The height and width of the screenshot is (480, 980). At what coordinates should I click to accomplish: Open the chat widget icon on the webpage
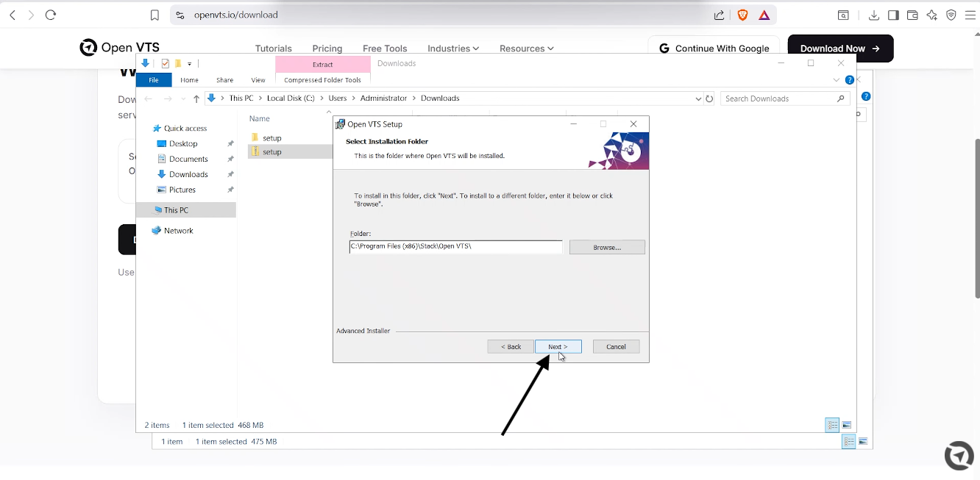[x=959, y=456]
